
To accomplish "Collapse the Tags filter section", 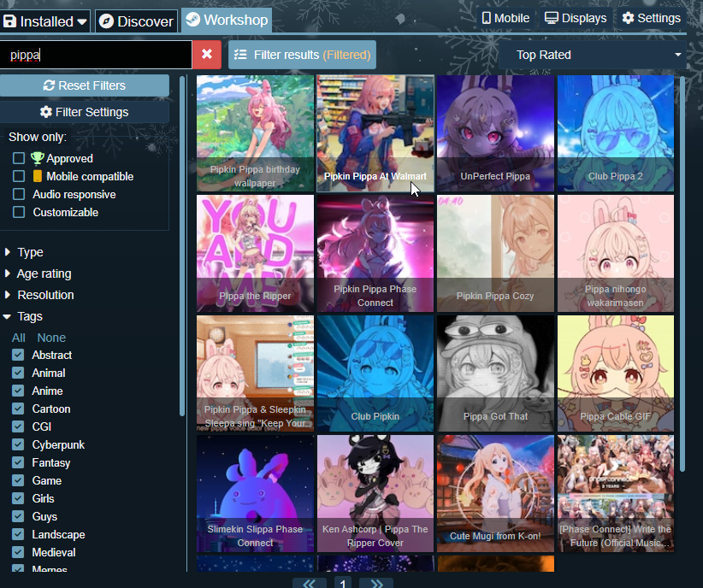I will tap(23, 317).
